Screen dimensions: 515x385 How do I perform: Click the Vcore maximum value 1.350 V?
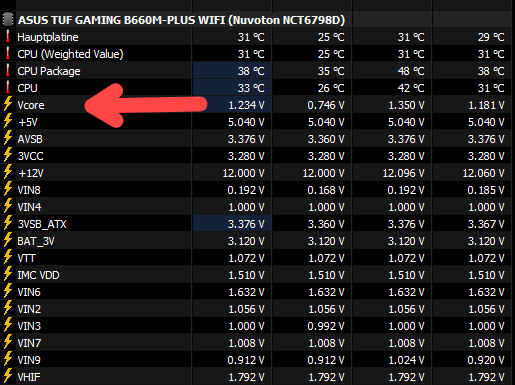pyautogui.click(x=406, y=105)
